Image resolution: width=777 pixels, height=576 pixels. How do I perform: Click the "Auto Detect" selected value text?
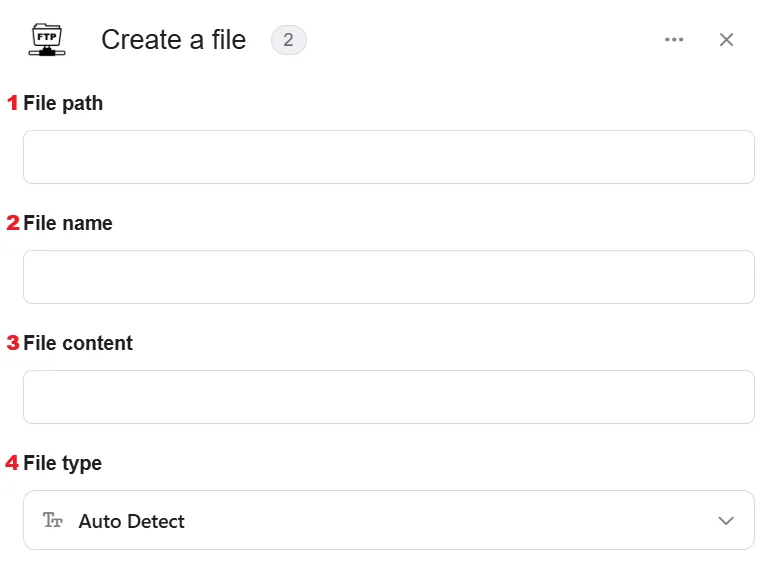coord(131,521)
